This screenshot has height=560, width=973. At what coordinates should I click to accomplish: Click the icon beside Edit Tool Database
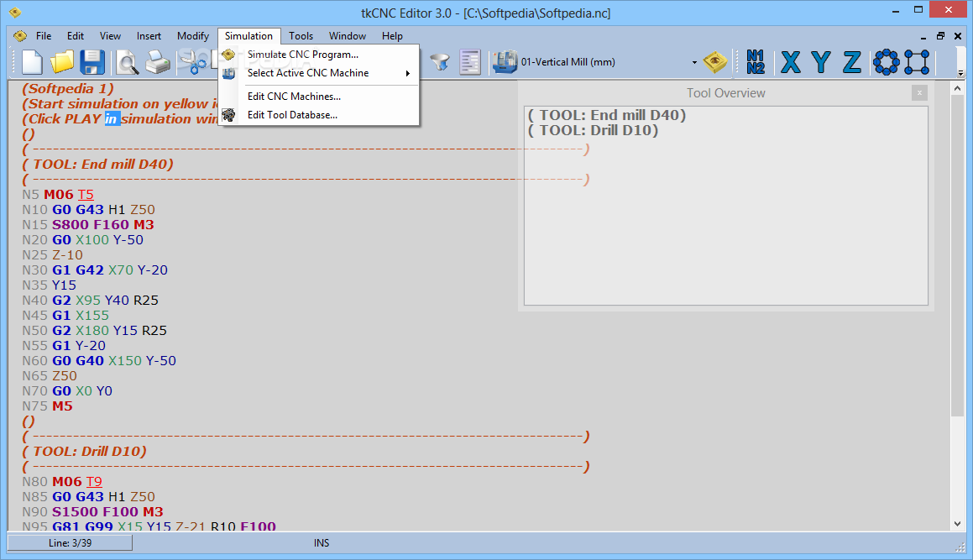[x=229, y=115]
